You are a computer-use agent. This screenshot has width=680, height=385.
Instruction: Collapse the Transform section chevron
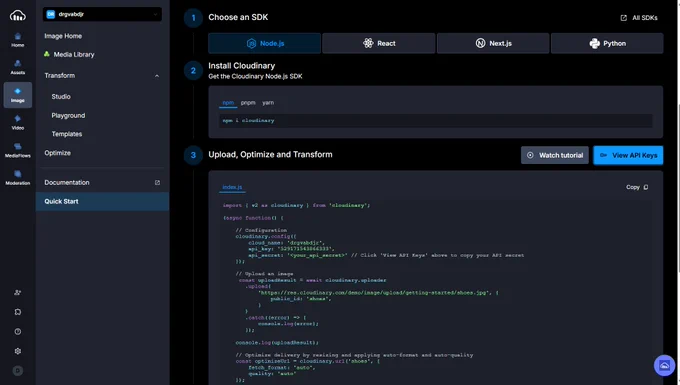click(x=157, y=76)
